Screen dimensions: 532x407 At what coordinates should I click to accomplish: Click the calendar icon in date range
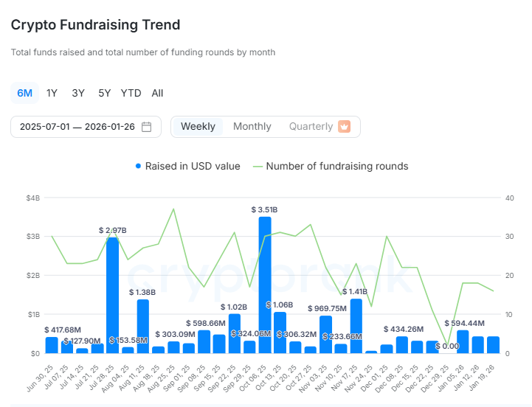pyautogui.click(x=147, y=127)
